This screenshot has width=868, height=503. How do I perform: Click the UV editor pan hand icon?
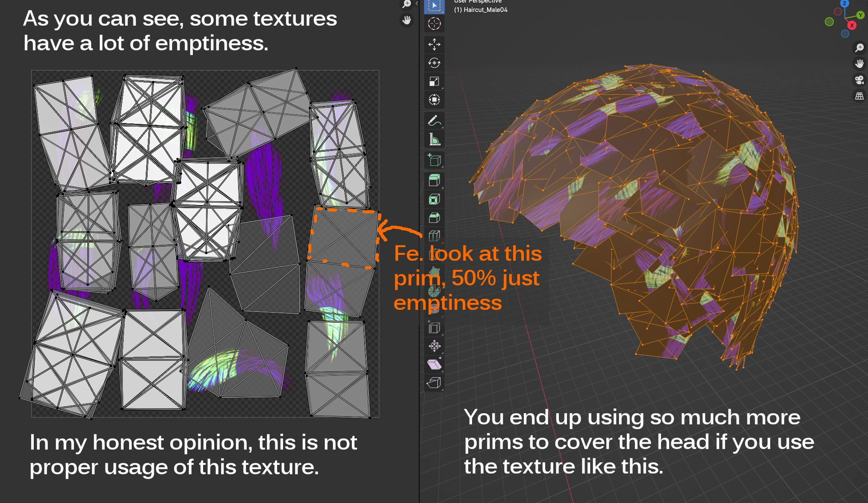tap(407, 20)
